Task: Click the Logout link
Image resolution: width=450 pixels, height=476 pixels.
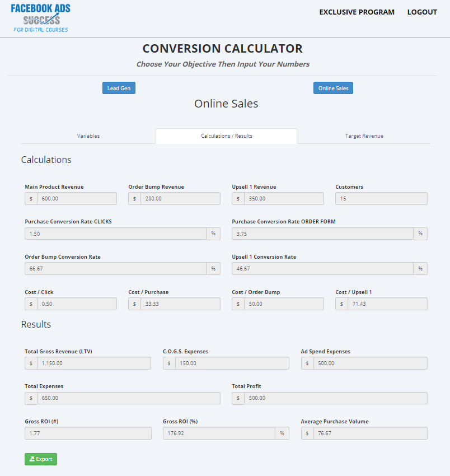Action: coord(422,12)
